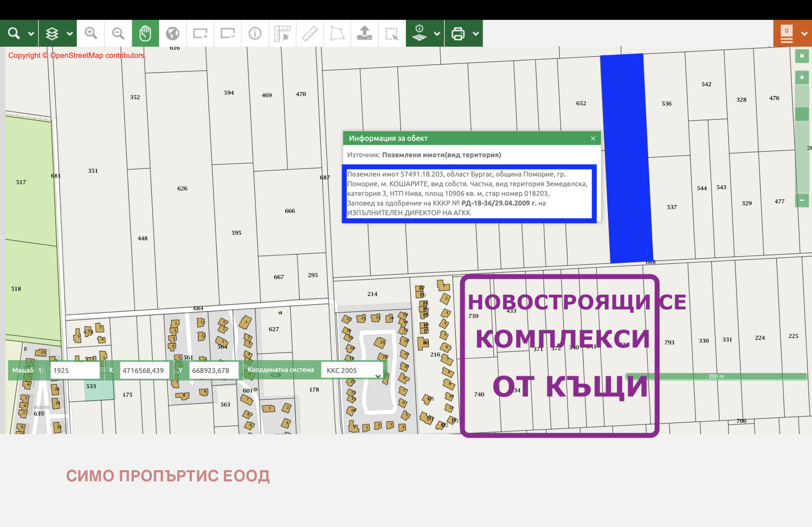Click the print icon
Screen dimensions: 812x527
[x=459, y=33]
